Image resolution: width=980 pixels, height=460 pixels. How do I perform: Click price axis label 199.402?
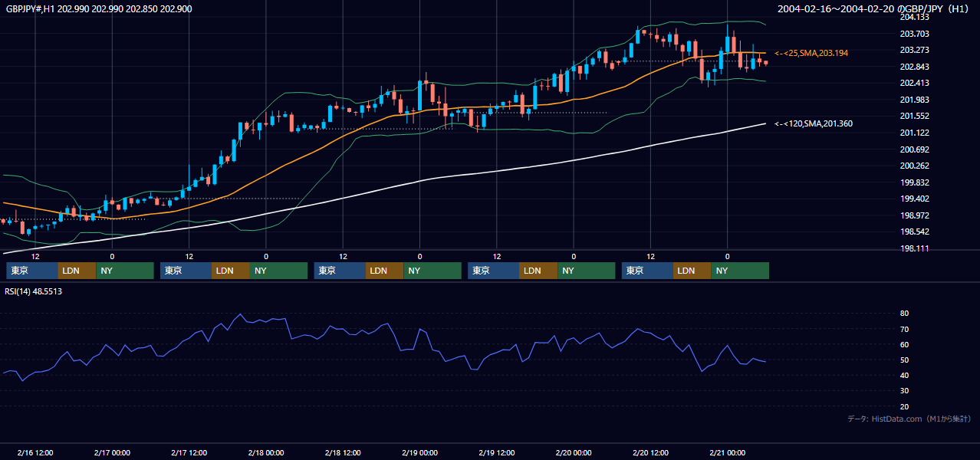coord(913,199)
